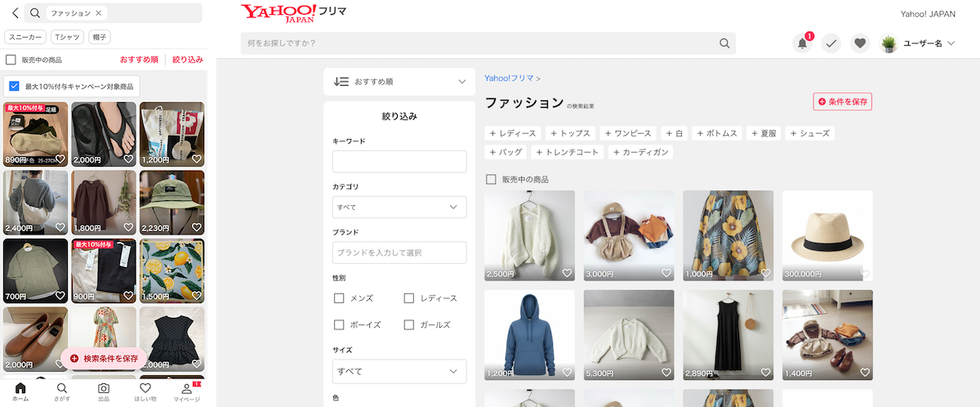980x407 pixels.
Task: Check the ボーイズ checkbox
Action: pyautogui.click(x=339, y=324)
